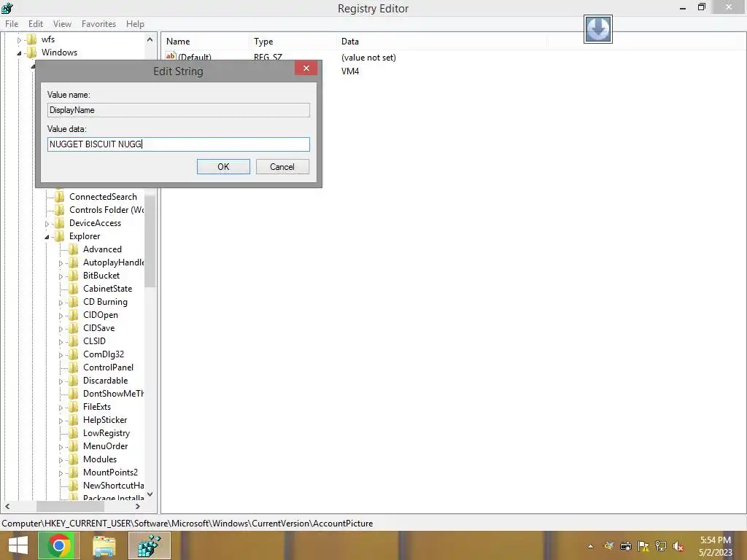This screenshot has width=747, height=560.
Task: Select the ConnectedSearch folder icon
Action: (x=60, y=197)
